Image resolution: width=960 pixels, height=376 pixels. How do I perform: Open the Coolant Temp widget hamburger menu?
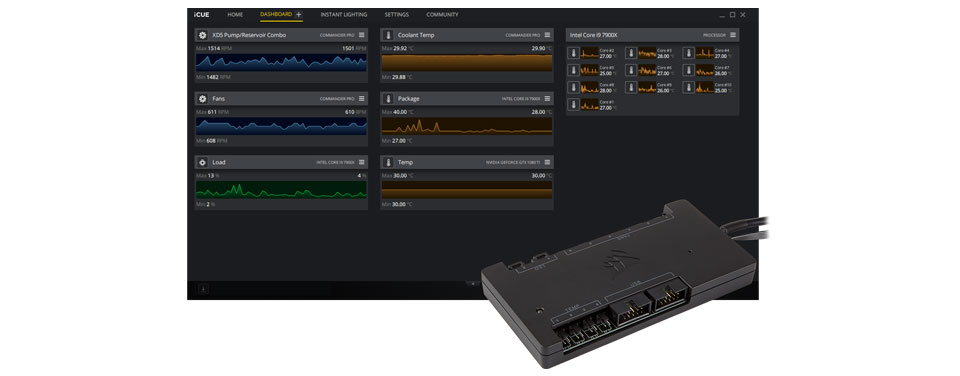[x=547, y=35]
